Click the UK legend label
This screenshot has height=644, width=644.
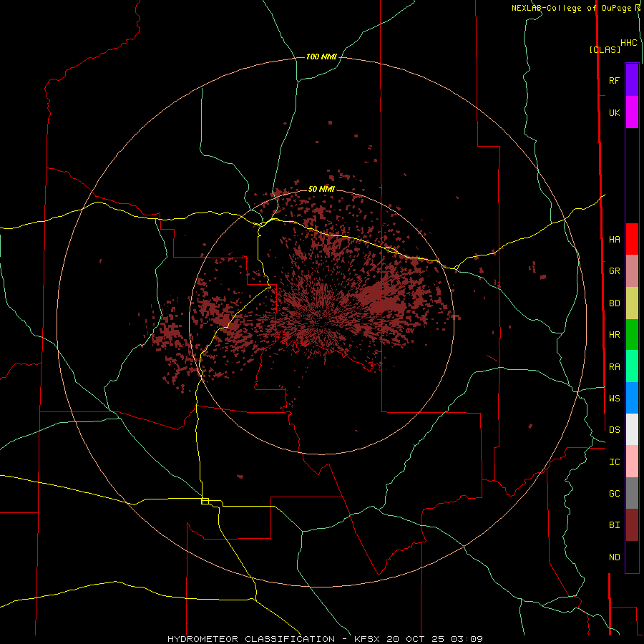614,112
